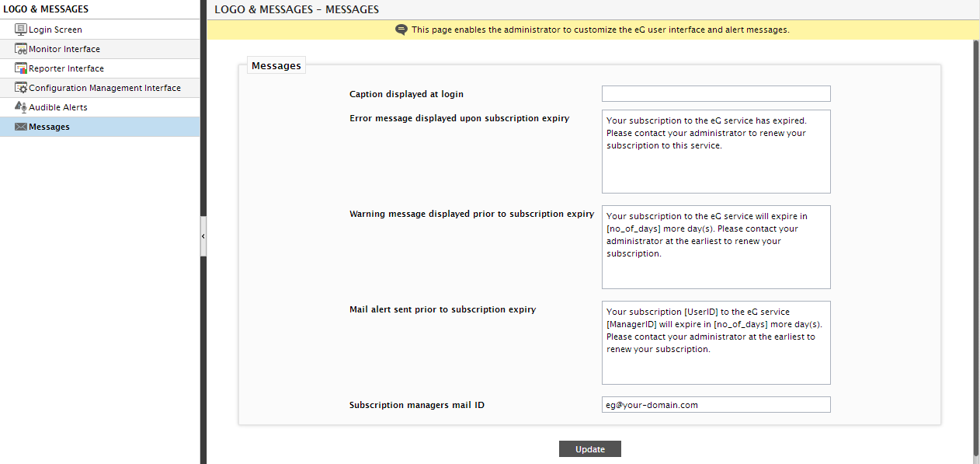
Task: Click the Configuration Management Interface gear icon
Action: pos(21,88)
